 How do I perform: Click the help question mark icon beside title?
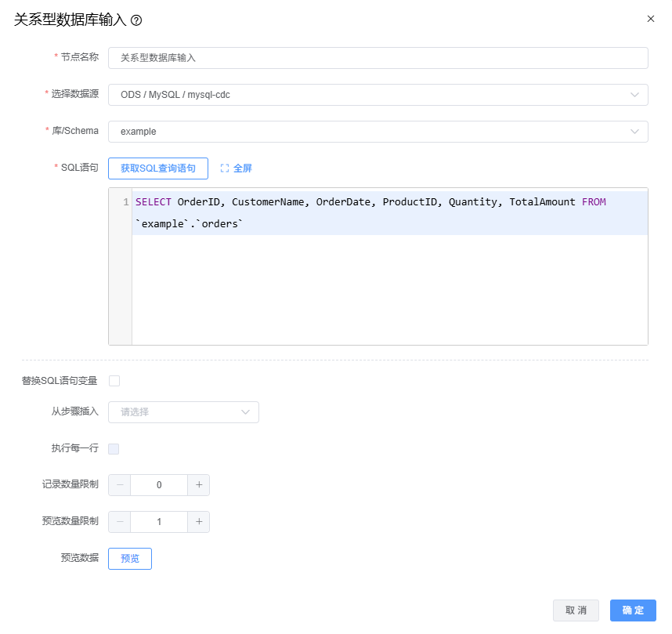click(x=136, y=20)
